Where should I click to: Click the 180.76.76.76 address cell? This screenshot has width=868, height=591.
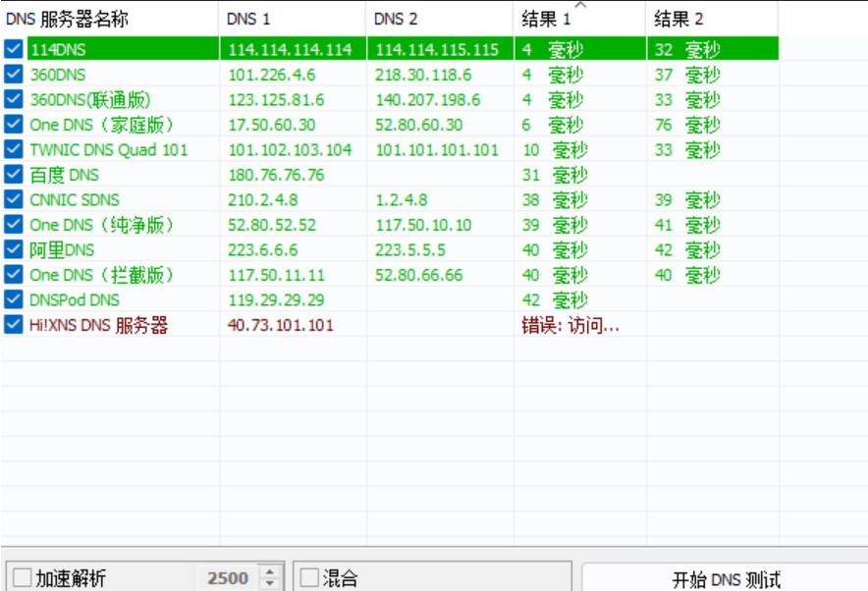click(x=293, y=175)
